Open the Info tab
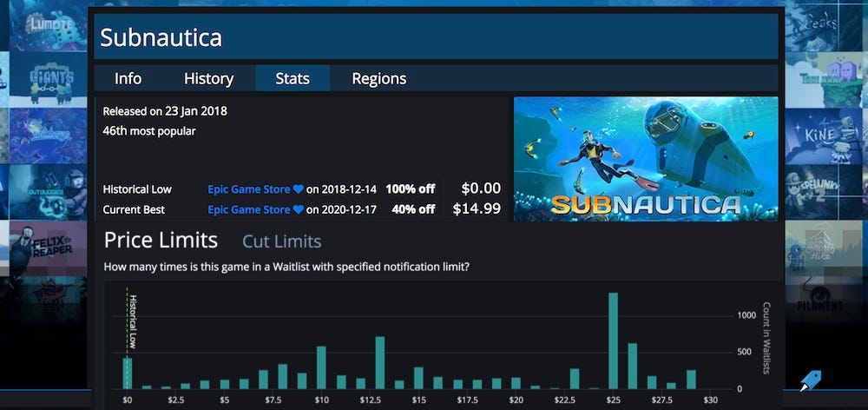 (x=128, y=79)
